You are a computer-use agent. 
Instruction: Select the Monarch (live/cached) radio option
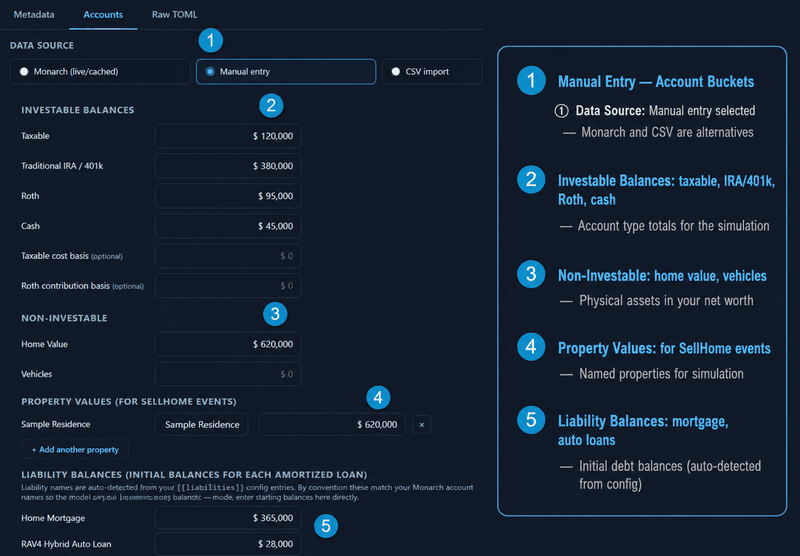coord(100,71)
